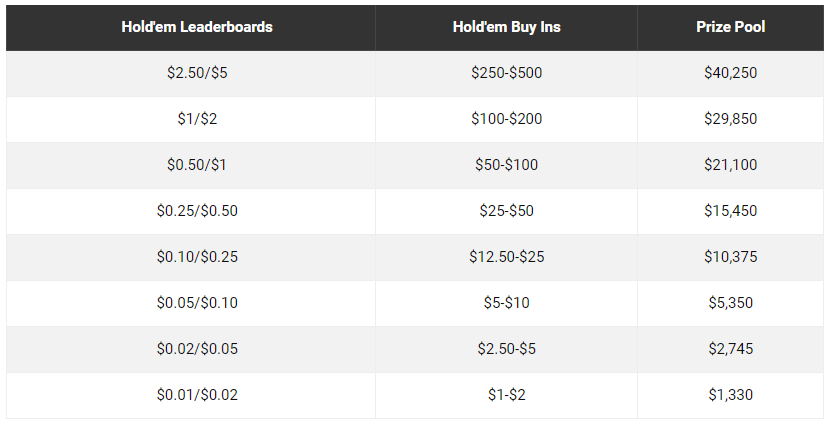Click the $1-$2 buy-in cell

[507, 395]
